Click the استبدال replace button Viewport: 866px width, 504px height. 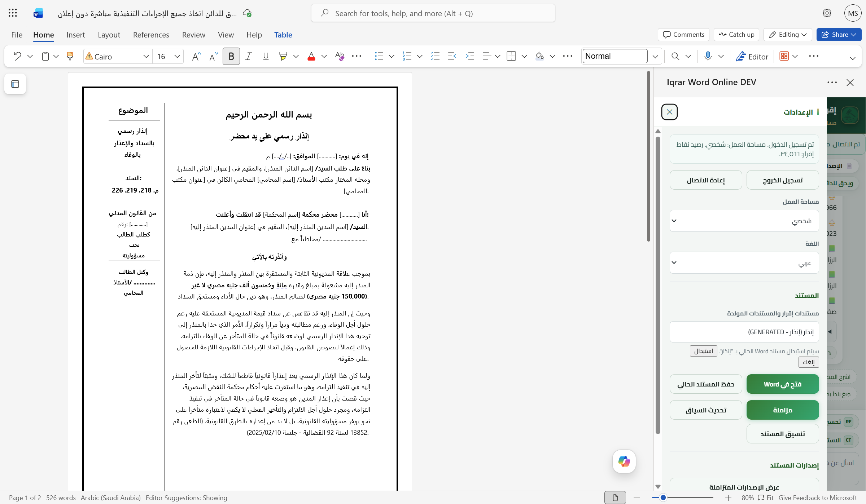point(704,351)
